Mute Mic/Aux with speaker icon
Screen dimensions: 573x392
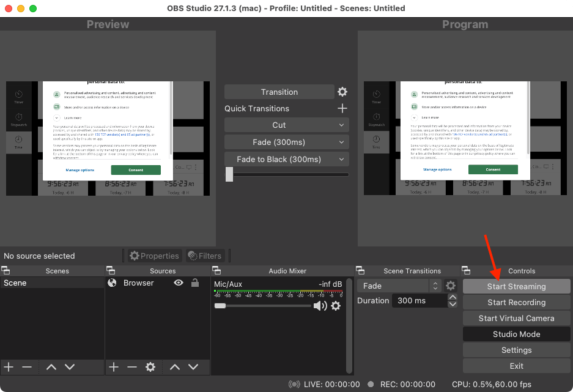coord(320,306)
